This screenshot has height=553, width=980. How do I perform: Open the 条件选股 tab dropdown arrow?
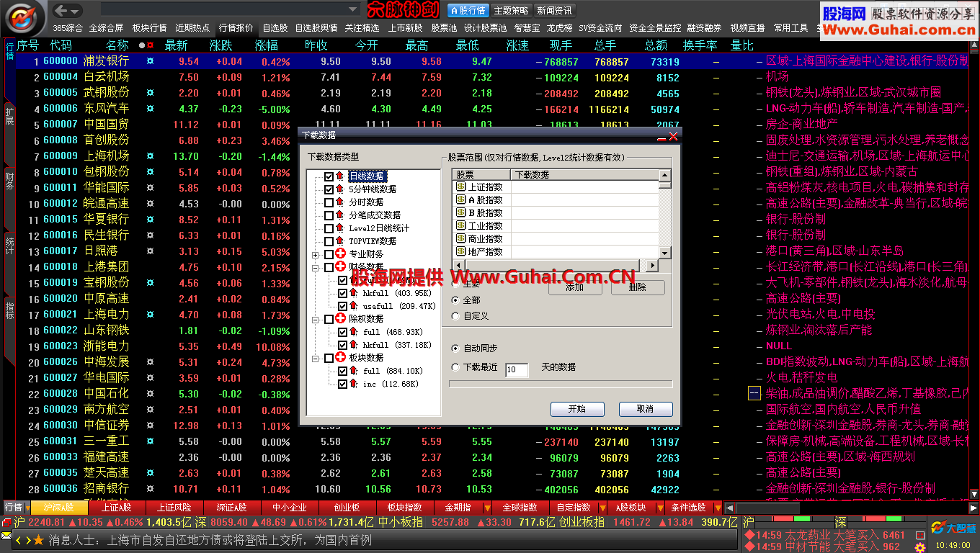pos(718,508)
